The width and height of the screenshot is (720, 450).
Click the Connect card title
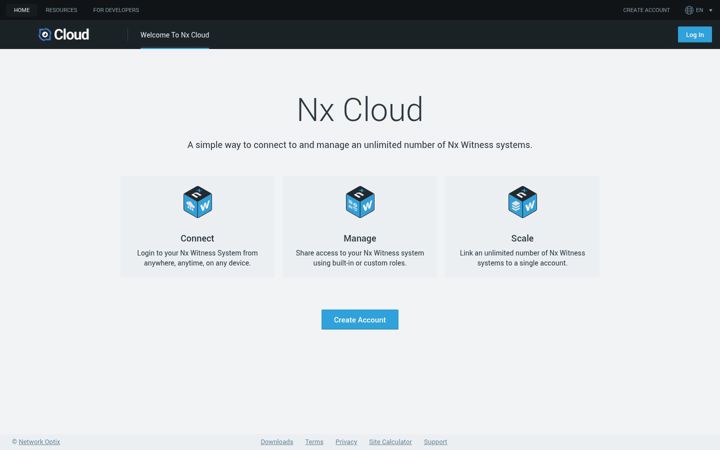tap(197, 238)
